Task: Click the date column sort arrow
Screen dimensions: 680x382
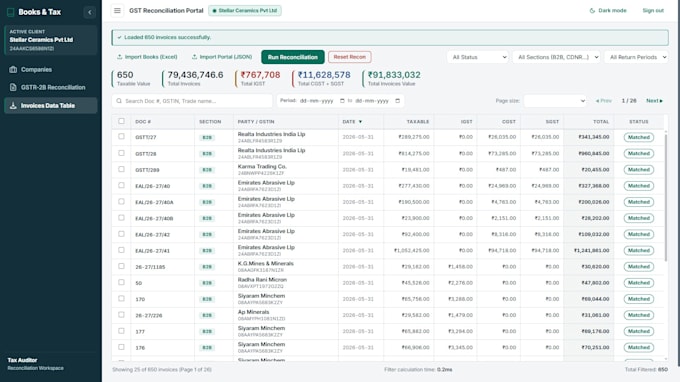Action: point(360,122)
